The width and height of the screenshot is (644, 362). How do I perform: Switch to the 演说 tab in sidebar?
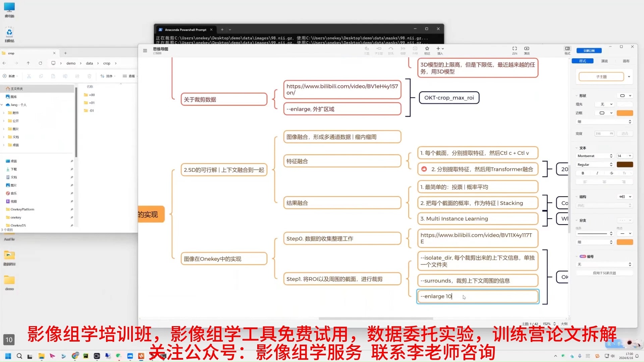(x=604, y=61)
